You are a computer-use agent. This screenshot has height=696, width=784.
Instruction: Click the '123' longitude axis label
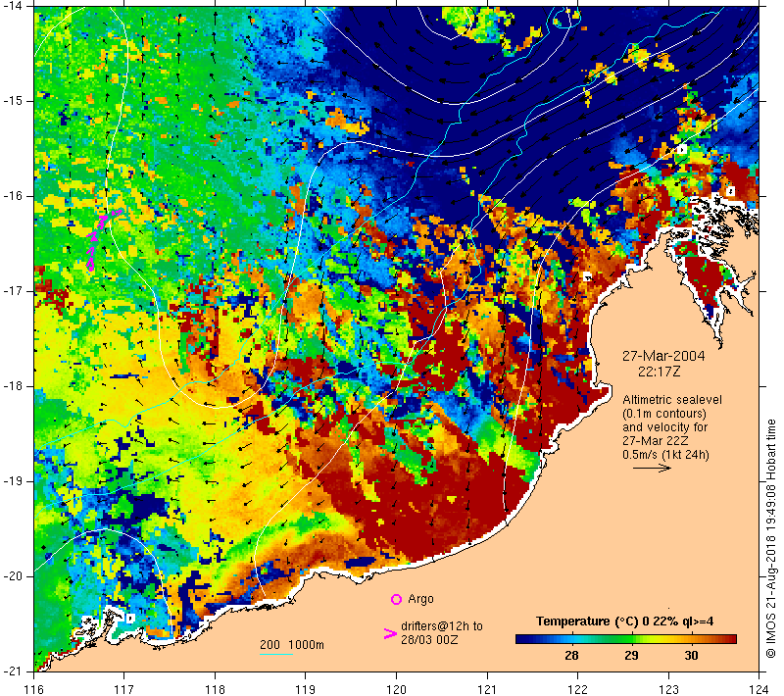[668, 689]
